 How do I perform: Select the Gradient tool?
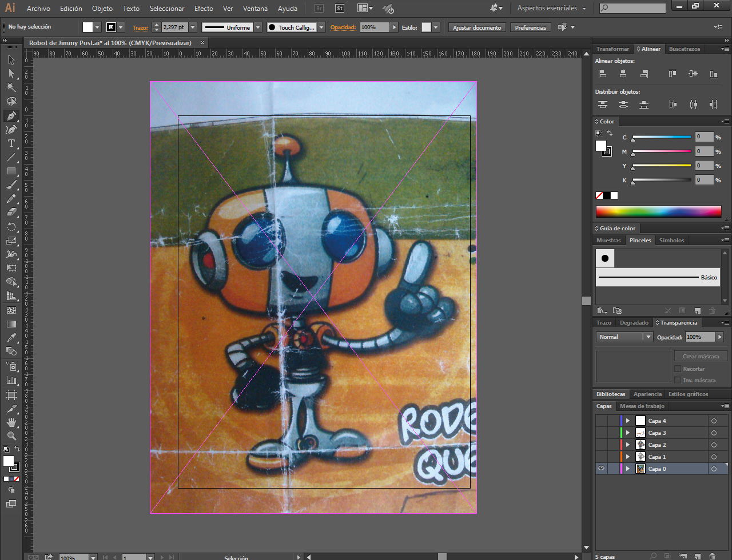point(11,324)
